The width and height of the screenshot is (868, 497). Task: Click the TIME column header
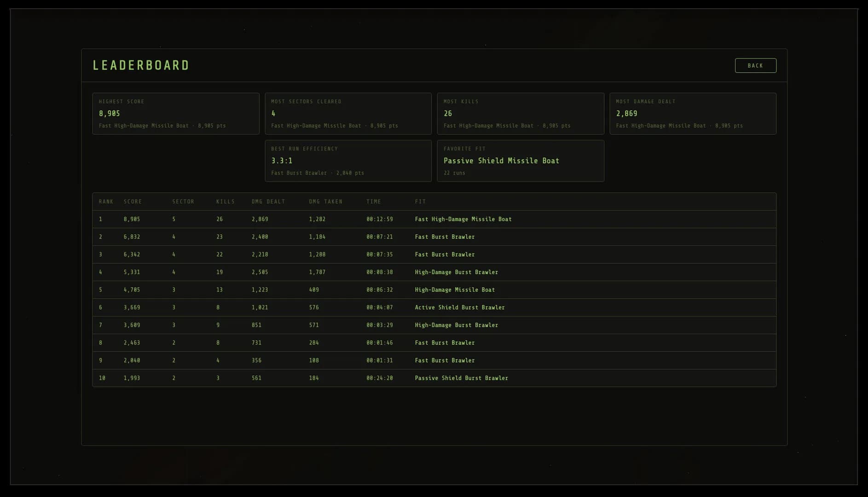pos(374,202)
